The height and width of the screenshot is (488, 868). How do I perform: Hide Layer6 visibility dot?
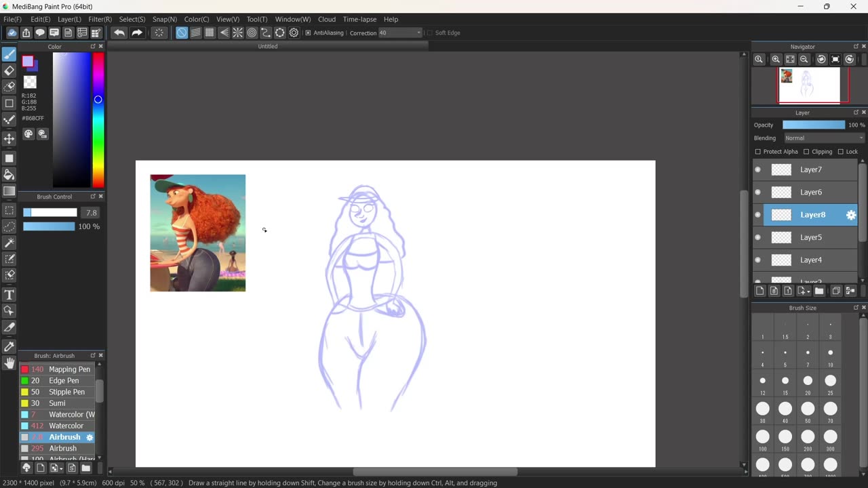coord(758,192)
